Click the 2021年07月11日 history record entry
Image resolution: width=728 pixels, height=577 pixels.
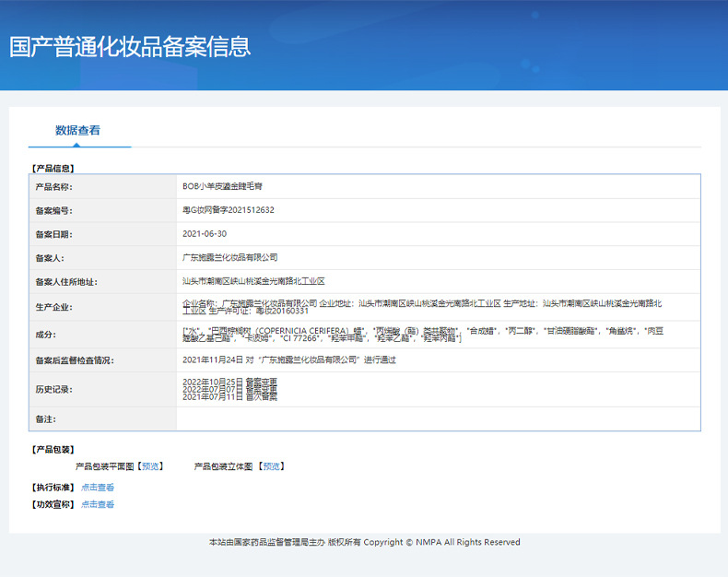coord(229,396)
